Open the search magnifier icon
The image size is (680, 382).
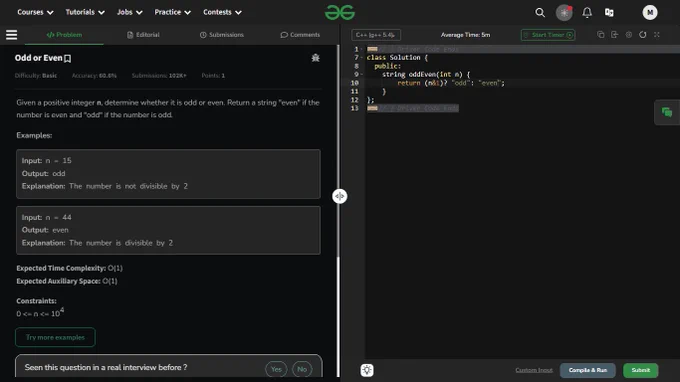click(540, 13)
